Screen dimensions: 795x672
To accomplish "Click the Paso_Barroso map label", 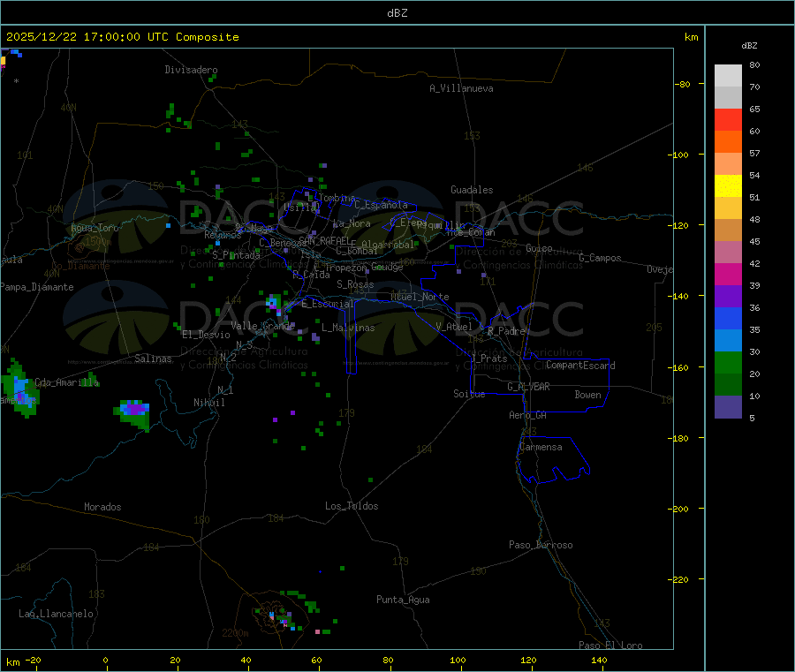I will [541, 545].
